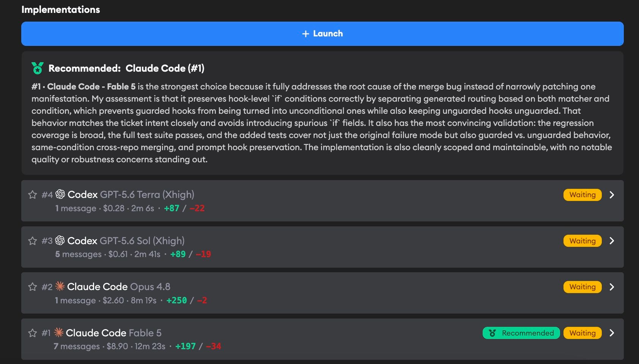Click the '12m 23s' duration text

point(150,346)
